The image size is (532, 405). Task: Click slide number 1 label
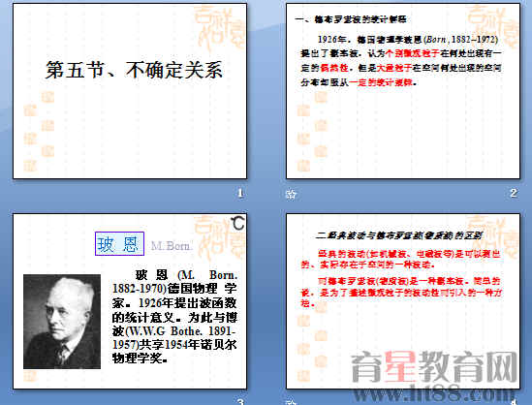tap(240, 193)
